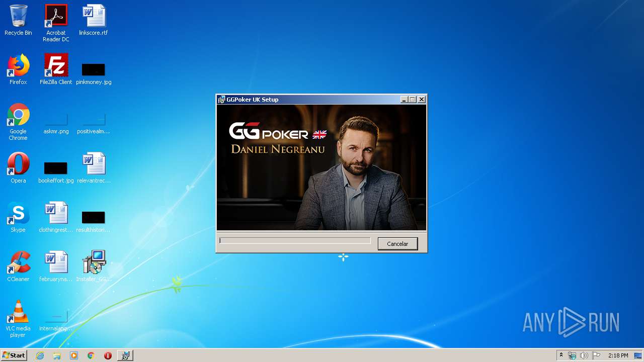Open the Start menu
Image resolution: width=644 pixels, height=362 pixels.
click(x=14, y=355)
